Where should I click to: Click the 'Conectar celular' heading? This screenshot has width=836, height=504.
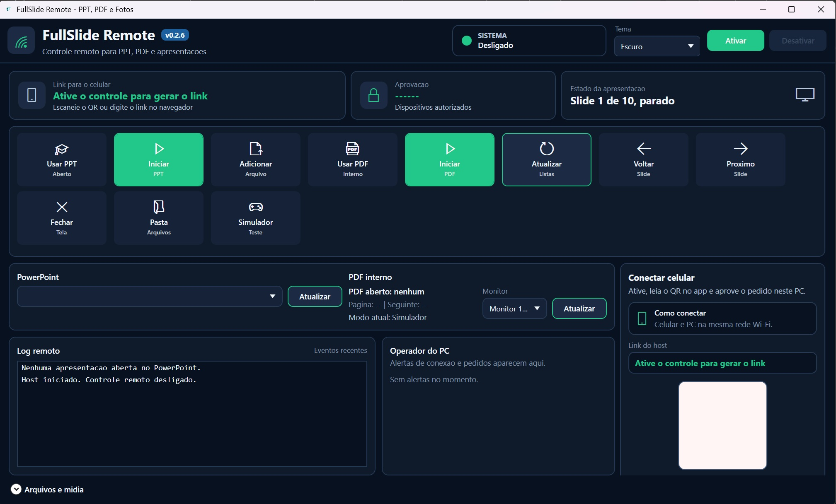(662, 278)
